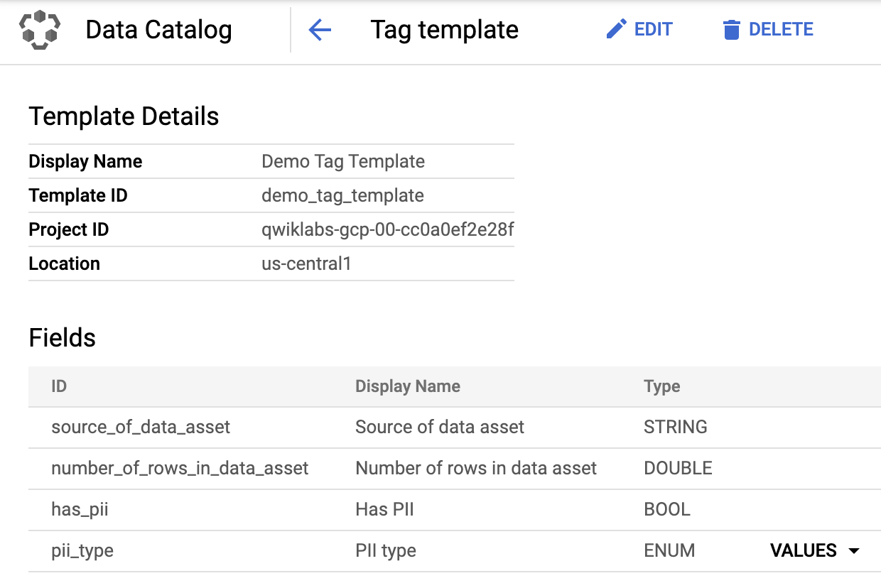Image resolution: width=881 pixels, height=588 pixels.
Task: Click the Type column header
Action: [661, 386]
